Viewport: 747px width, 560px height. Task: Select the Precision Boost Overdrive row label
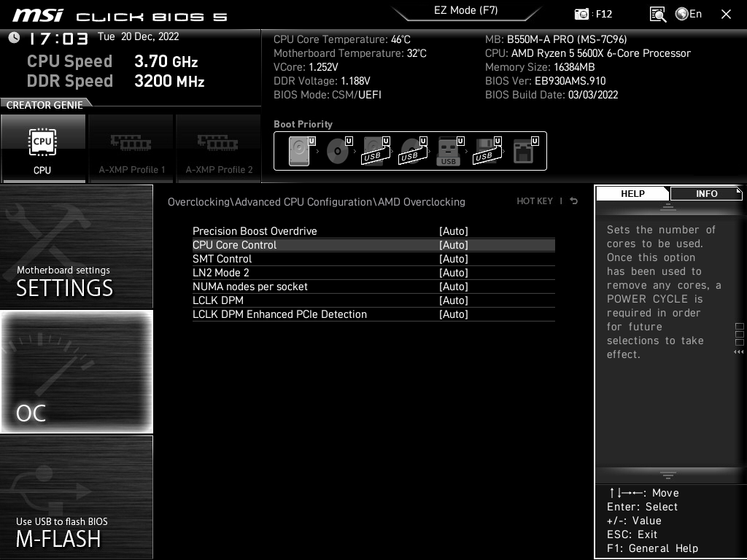[255, 231]
